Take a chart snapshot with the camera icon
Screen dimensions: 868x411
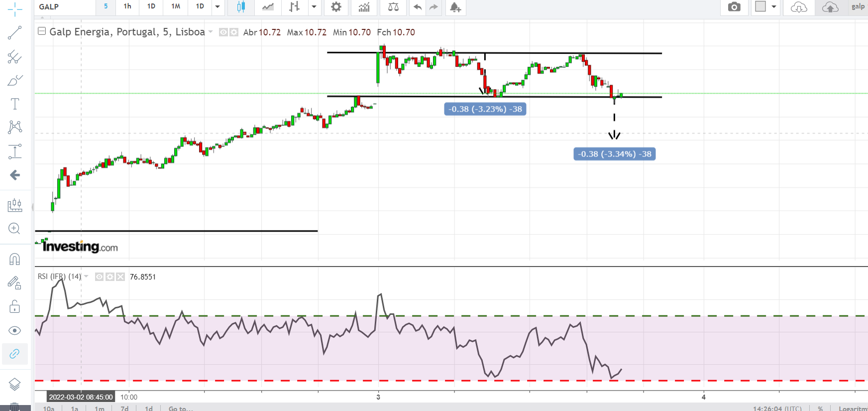click(x=734, y=7)
